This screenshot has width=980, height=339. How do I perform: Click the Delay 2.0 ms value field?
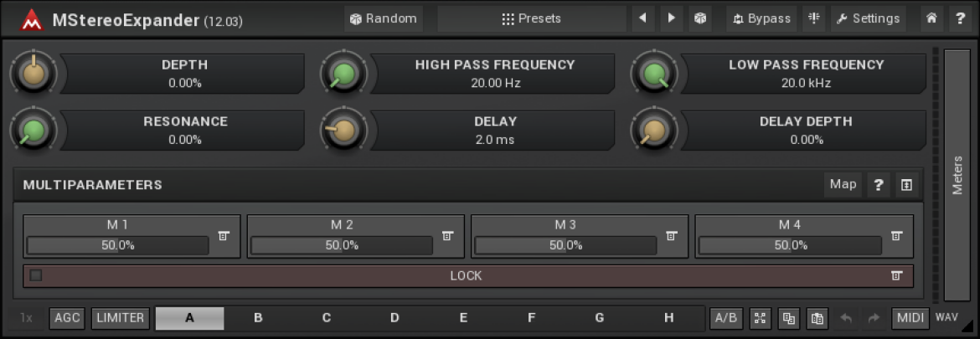[x=495, y=140]
